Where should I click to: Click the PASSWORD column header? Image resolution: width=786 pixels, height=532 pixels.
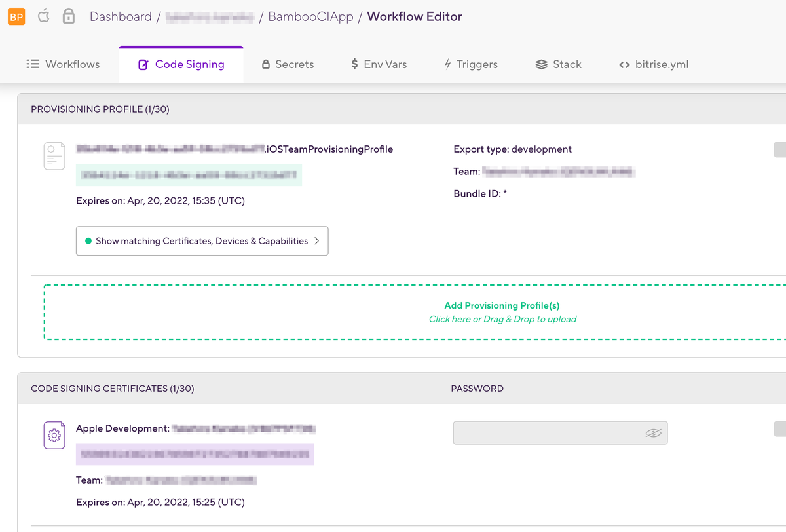477,389
